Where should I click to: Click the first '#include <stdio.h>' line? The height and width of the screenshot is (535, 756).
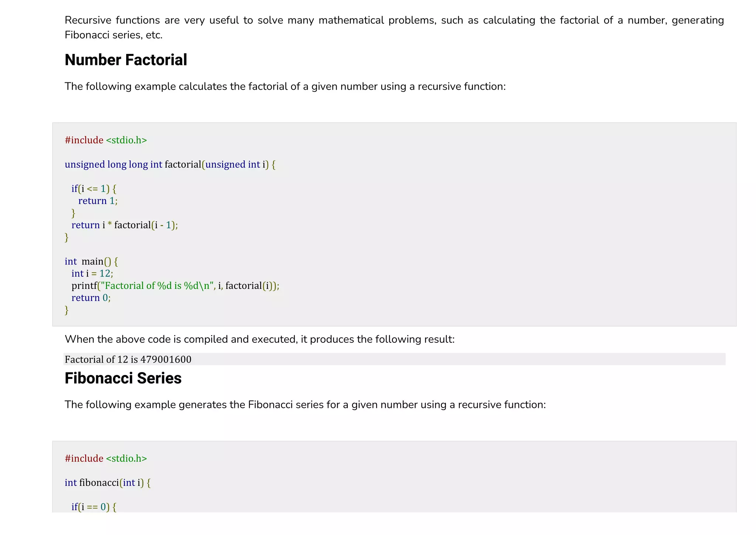coord(106,140)
